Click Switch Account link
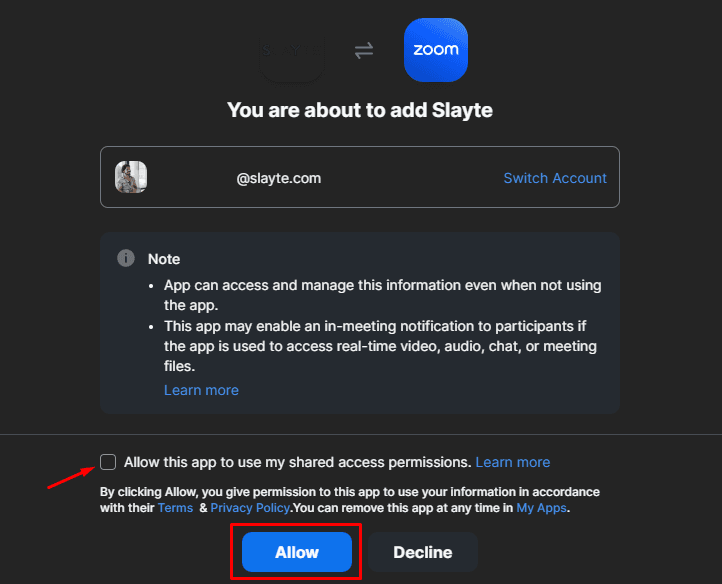This screenshot has height=584, width=722. tap(555, 178)
